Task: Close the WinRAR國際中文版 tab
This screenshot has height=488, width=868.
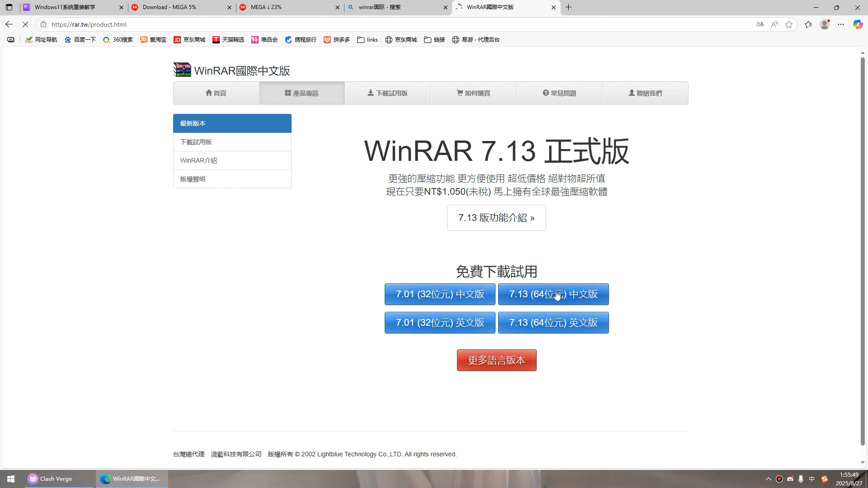Action: click(x=553, y=7)
